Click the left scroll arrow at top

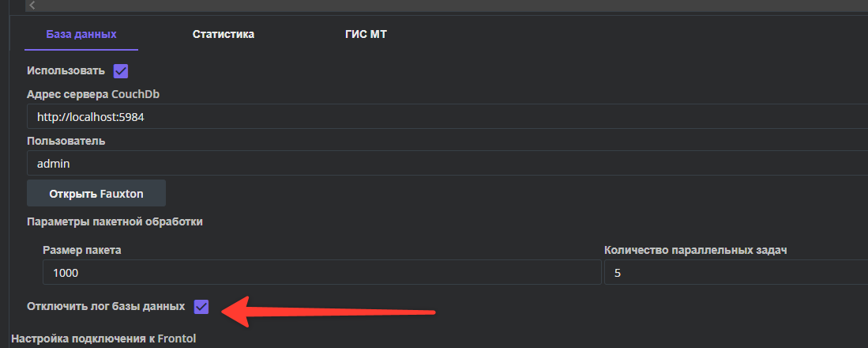pos(32,6)
